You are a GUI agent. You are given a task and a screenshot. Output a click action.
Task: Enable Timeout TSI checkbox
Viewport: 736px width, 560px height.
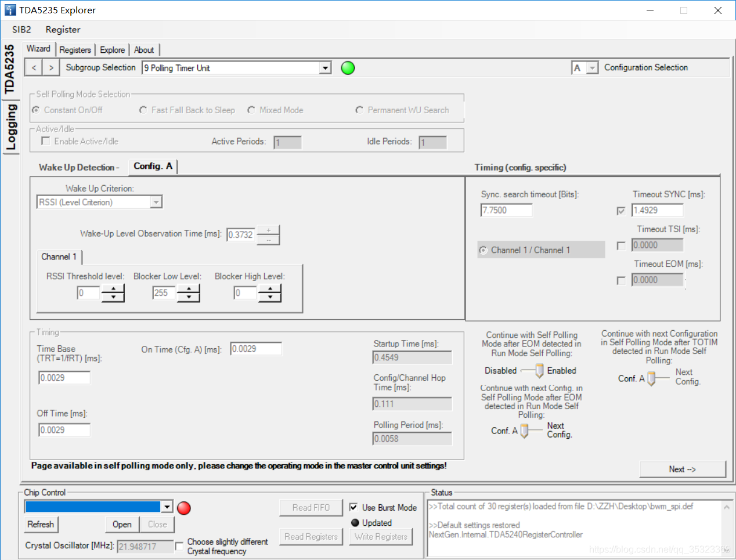(x=621, y=245)
